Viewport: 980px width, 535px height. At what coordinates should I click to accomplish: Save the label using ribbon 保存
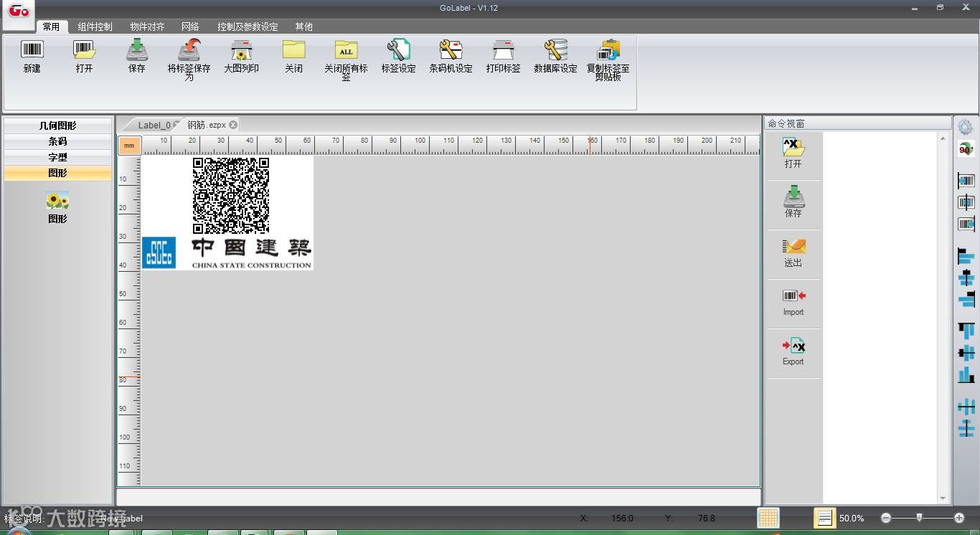(136, 57)
